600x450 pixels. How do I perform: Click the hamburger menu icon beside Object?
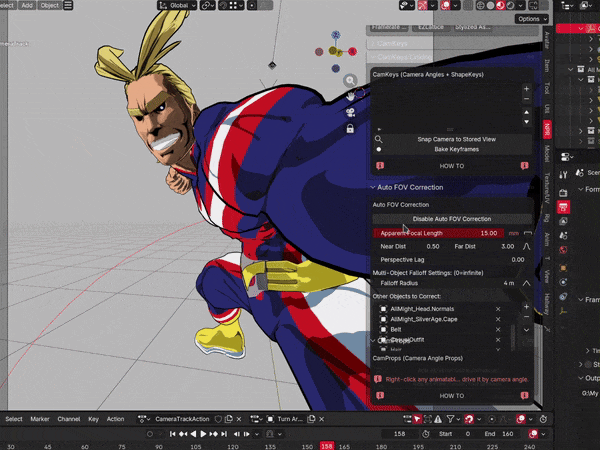[68, 5]
